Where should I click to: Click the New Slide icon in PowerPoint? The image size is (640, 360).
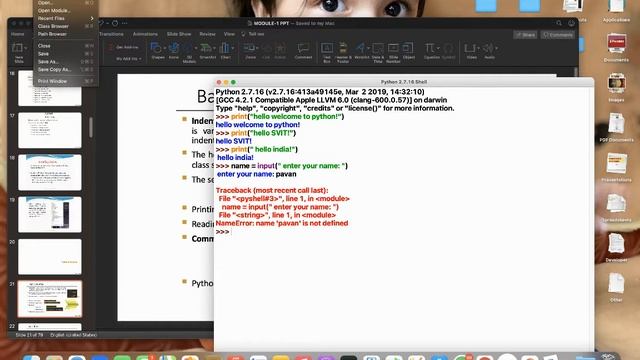[x=17, y=48]
